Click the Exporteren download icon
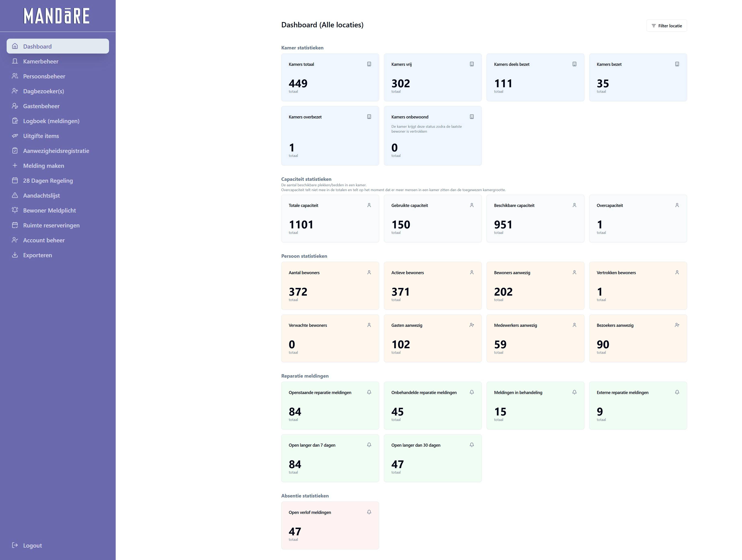 pos(15,255)
